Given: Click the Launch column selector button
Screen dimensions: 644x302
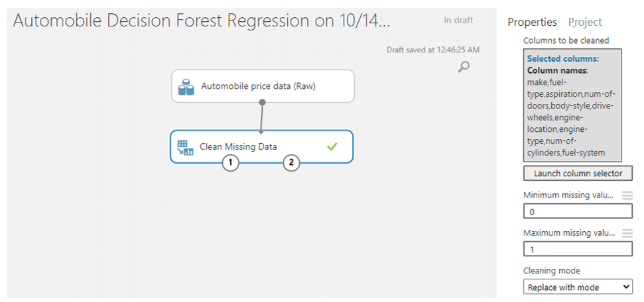Looking at the screenshot, I should [578, 173].
